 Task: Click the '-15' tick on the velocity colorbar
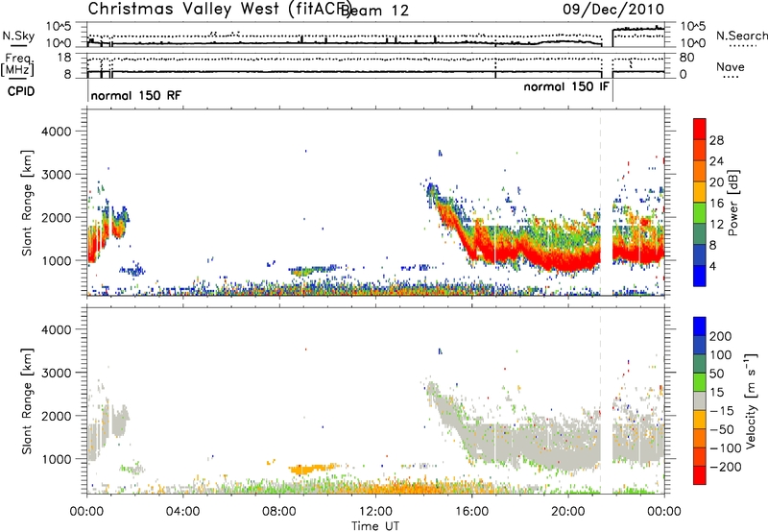(722, 410)
